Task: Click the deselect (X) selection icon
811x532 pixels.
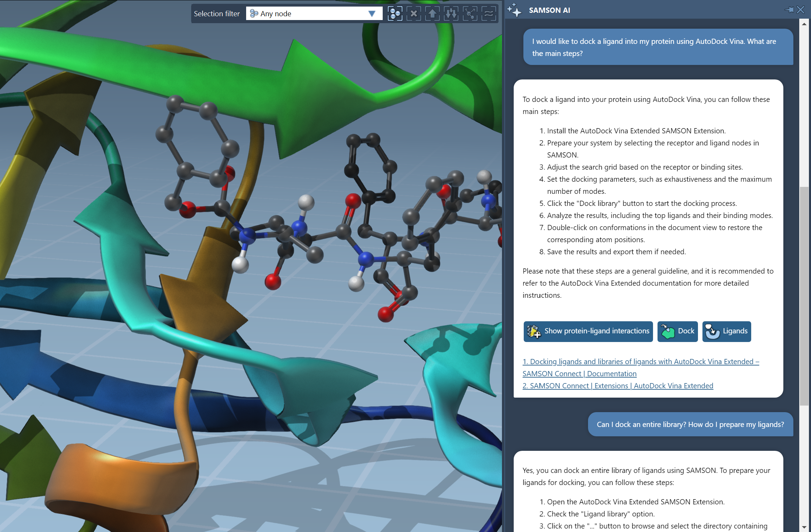Action: pos(413,13)
